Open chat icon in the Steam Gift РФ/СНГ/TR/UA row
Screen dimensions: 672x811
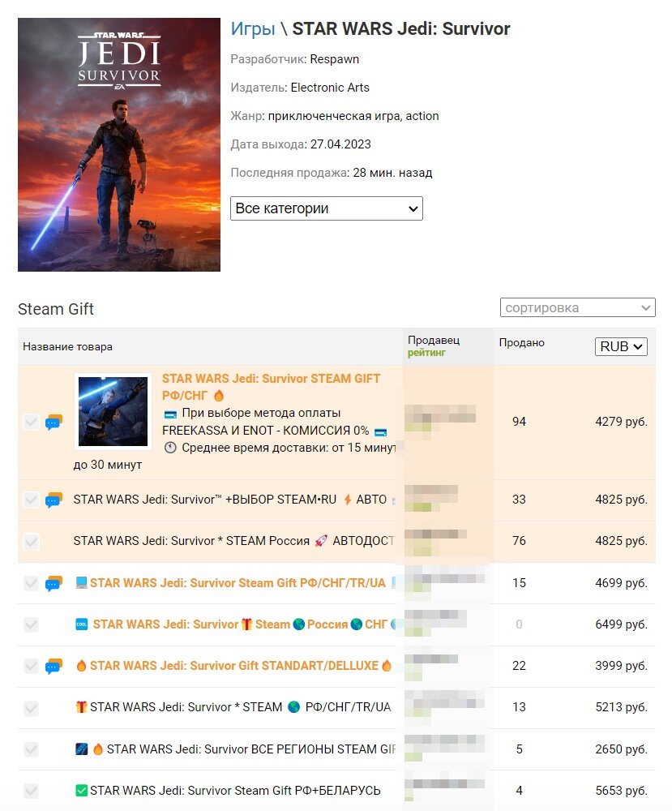[54, 583]
